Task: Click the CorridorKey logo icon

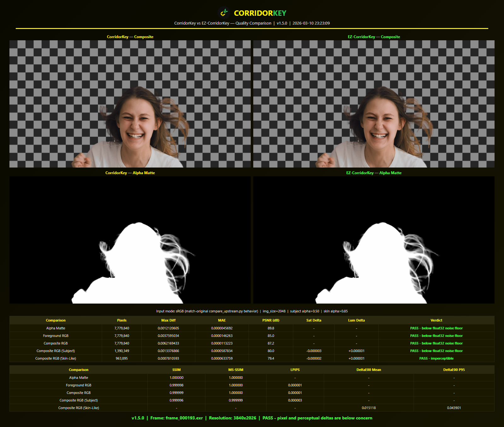Action: [224, 13]
